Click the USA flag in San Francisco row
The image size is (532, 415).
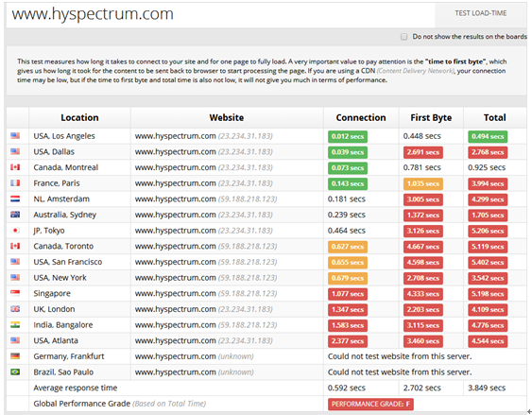(x=15, y=262)
